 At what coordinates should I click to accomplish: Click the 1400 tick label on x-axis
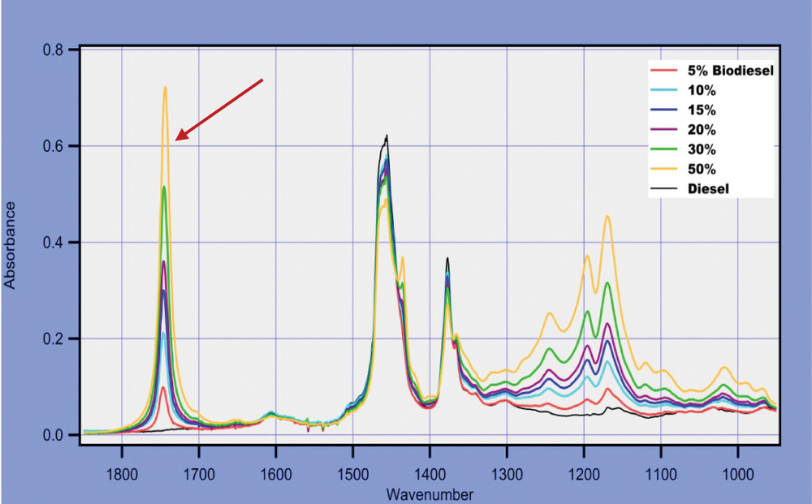coord(430,471)
